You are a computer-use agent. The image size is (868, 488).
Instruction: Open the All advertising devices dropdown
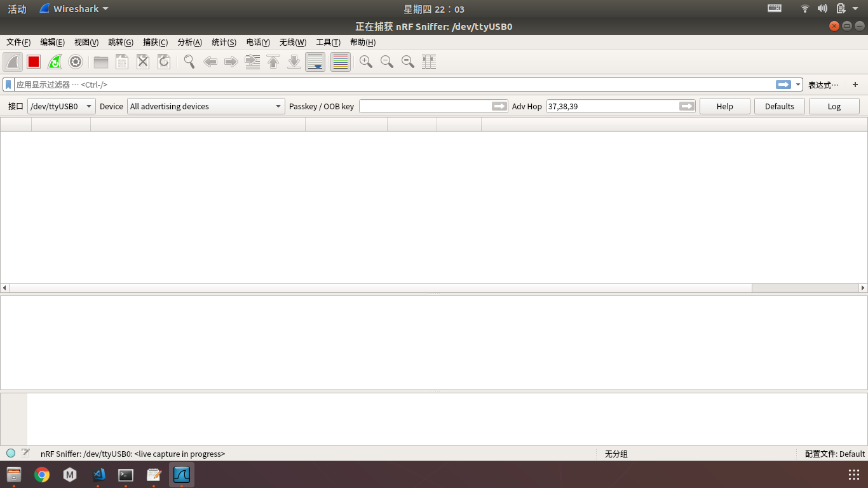click(206, 106)
